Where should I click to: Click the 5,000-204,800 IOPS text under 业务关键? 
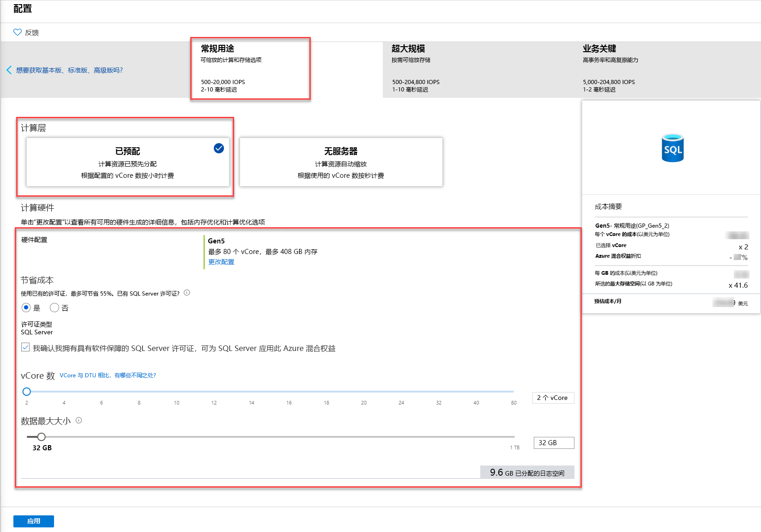pyautogui.click(x=609, y=82)
